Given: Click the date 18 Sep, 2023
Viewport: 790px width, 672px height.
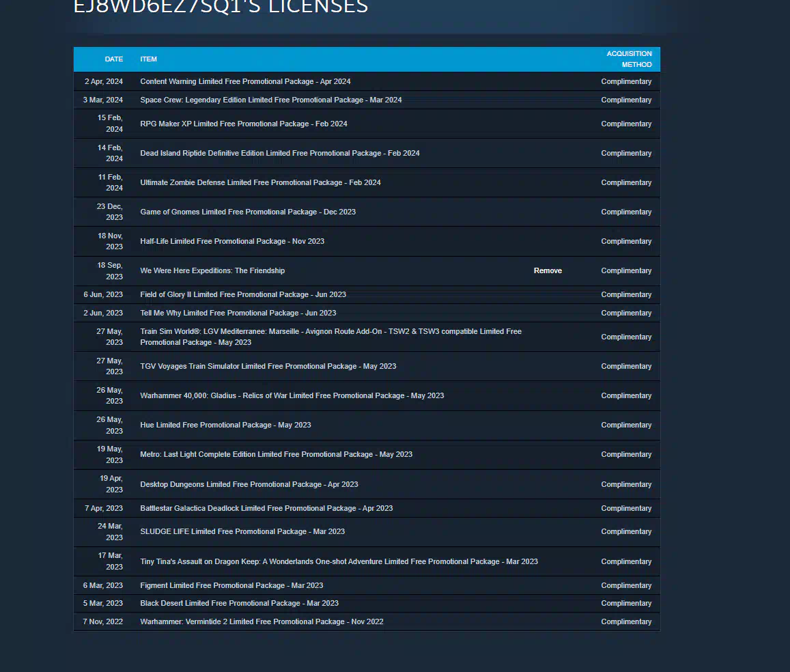Looking at the screenshot, I should click(x=110, y=271).
